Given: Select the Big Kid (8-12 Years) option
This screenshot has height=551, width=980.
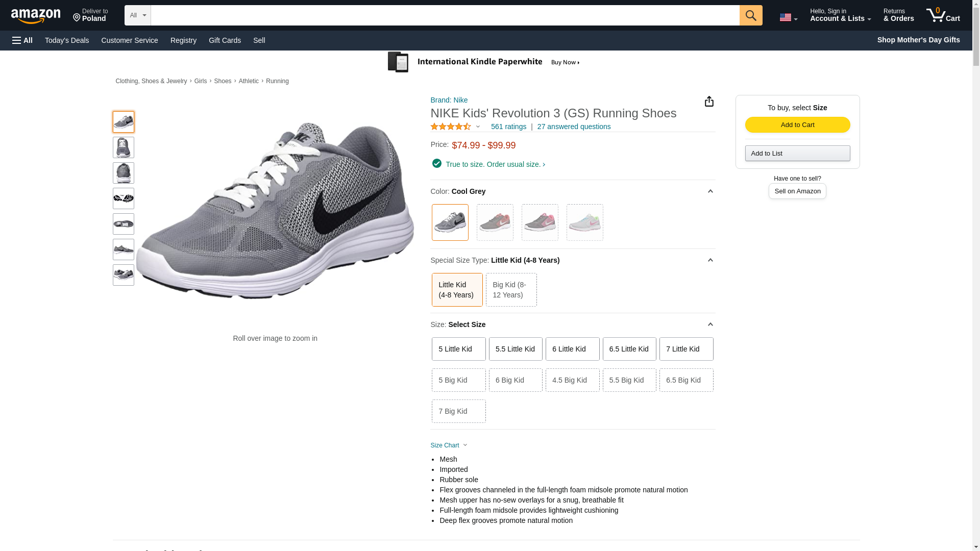Looking at the screenshot, I should [x=511, y=290].
